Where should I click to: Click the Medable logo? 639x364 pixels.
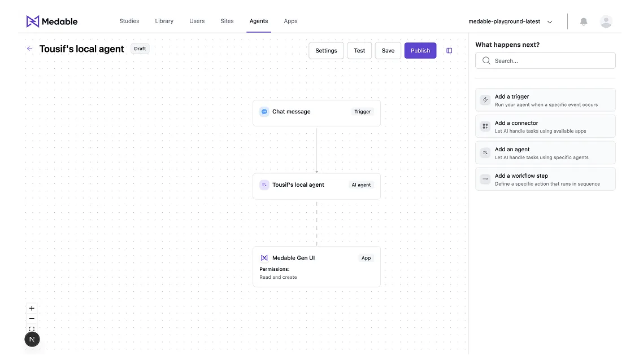click(52, 21)
